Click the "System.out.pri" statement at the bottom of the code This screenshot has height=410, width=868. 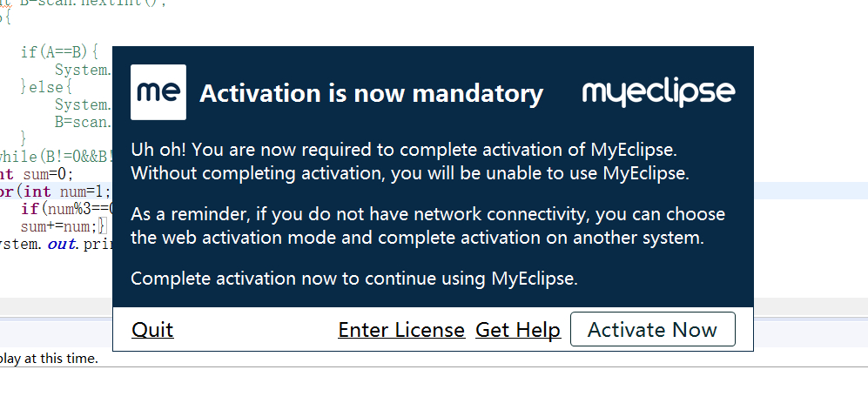[x=52, y=244]
